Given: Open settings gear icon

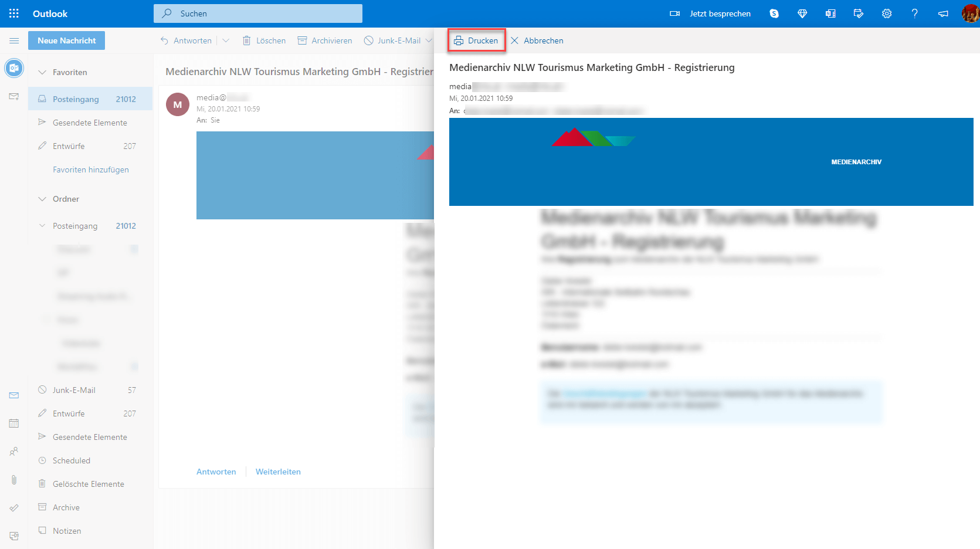Looking at the screenshot, I should 887,13.
